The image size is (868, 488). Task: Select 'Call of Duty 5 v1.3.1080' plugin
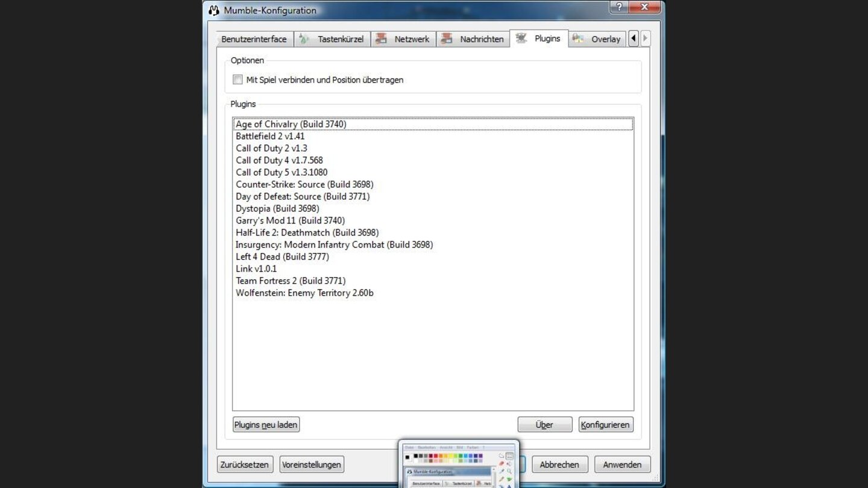pyautogui.click(x=433, y=172)
